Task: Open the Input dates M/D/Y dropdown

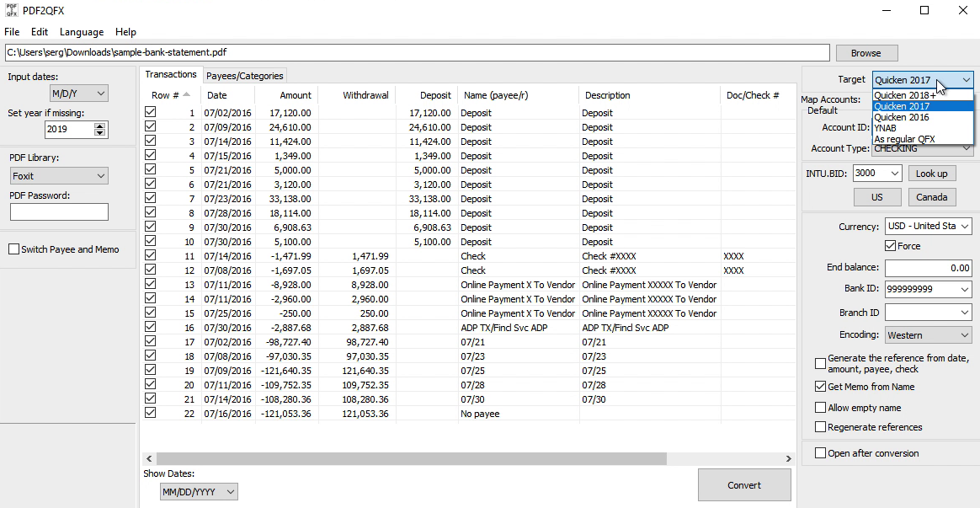Action: [x=79, y=94]
